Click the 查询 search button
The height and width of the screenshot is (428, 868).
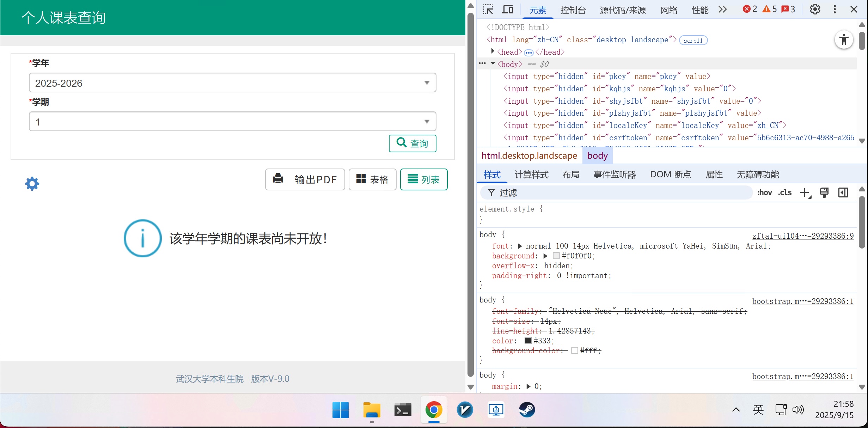pyautogui.click(x=412, y=143)
